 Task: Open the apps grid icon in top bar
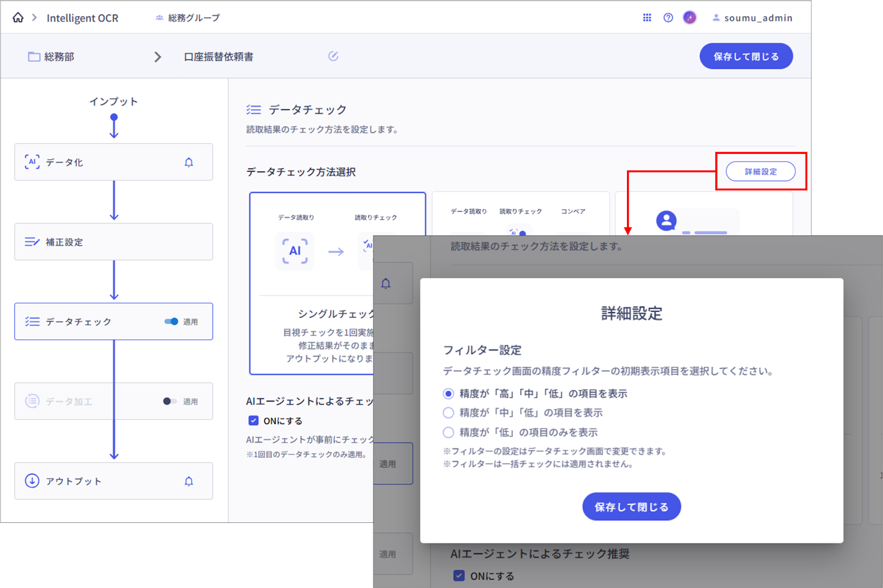647,17
